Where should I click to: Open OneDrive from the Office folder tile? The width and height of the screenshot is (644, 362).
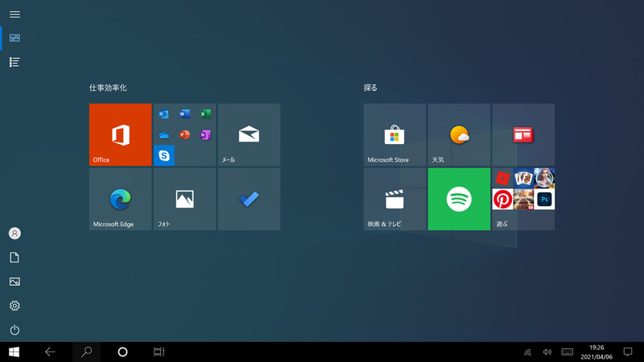point(164,134)
